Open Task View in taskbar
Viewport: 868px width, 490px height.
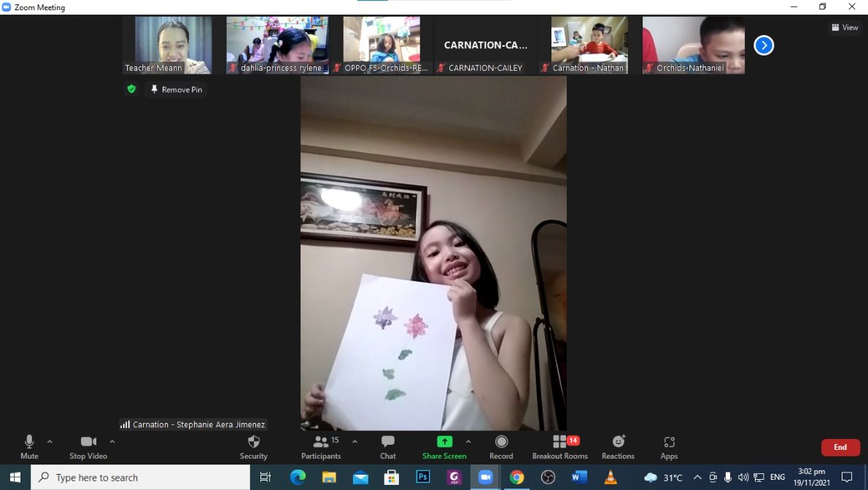click(x=266, y=478)
